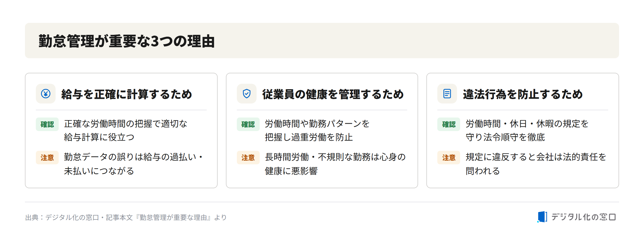Click the 確認 badge in 給与 card
Image resolution: width=644 pixels, height=247 pixels.
(47, 124)
